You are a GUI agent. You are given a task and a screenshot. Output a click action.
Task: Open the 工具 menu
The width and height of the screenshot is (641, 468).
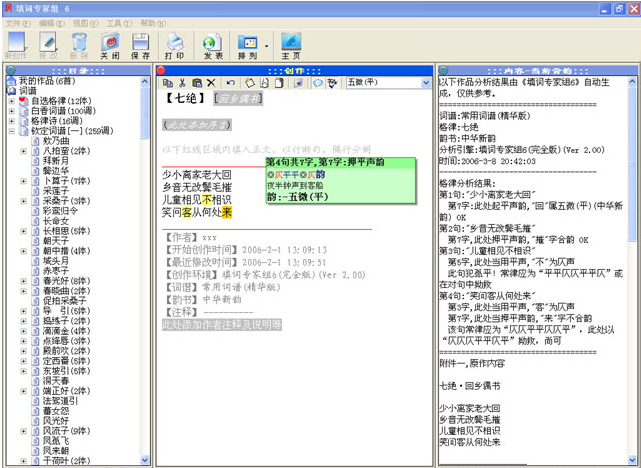click(x=119, y=23)
